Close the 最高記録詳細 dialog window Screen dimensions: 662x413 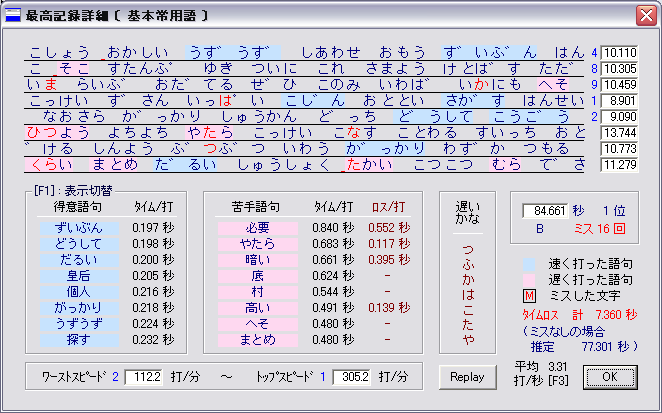pyautogui.click(x=645, y=15)
